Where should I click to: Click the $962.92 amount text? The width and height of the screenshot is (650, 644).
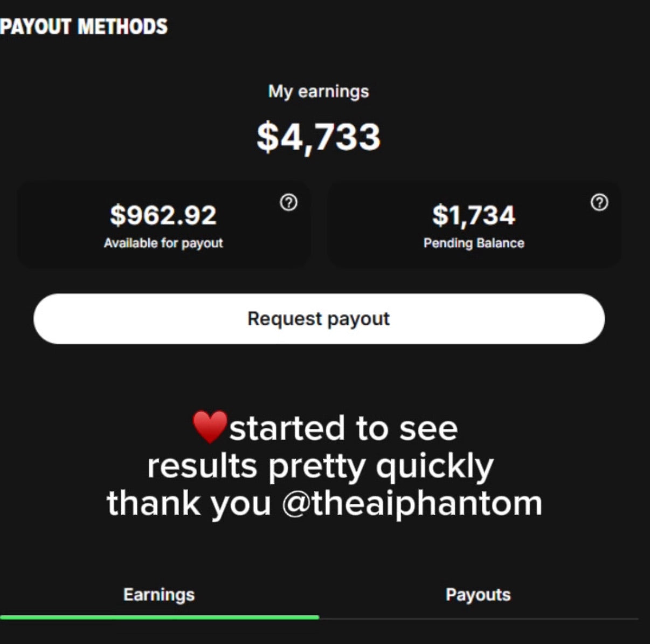point(163,215)
